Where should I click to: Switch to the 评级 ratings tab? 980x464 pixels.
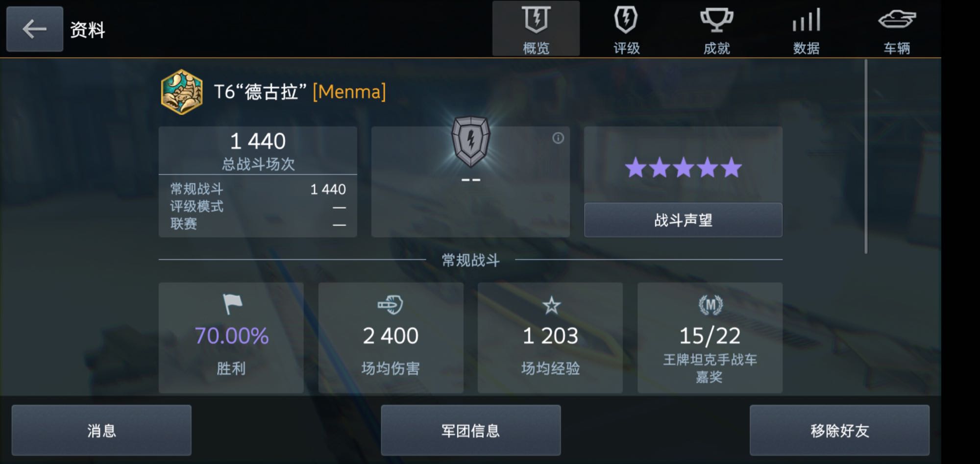(626, 28)
